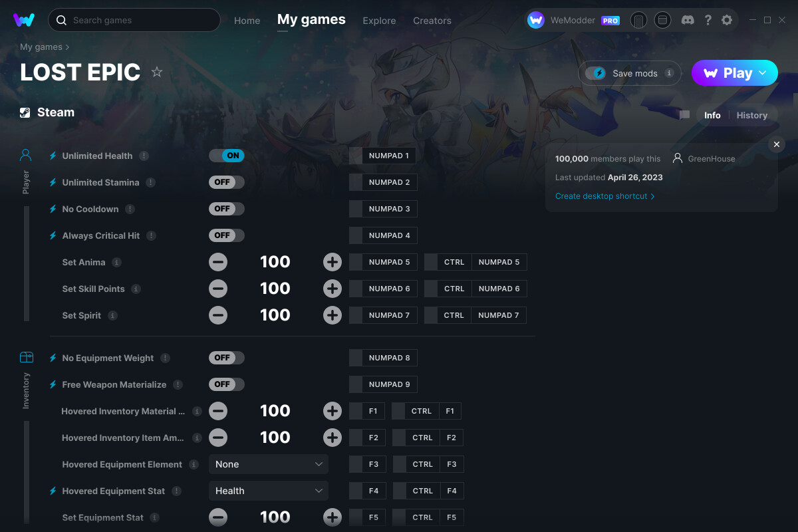
Task: Open the Explore tab
Action: [x=379, y=21]
